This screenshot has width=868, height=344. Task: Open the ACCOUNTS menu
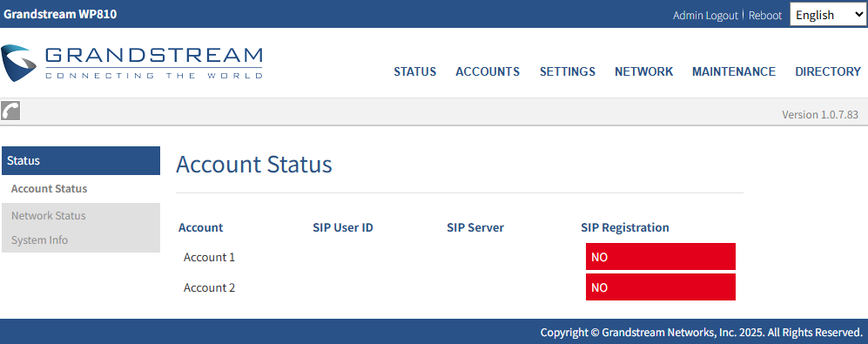pyautogui.click(x=488, y=71)
